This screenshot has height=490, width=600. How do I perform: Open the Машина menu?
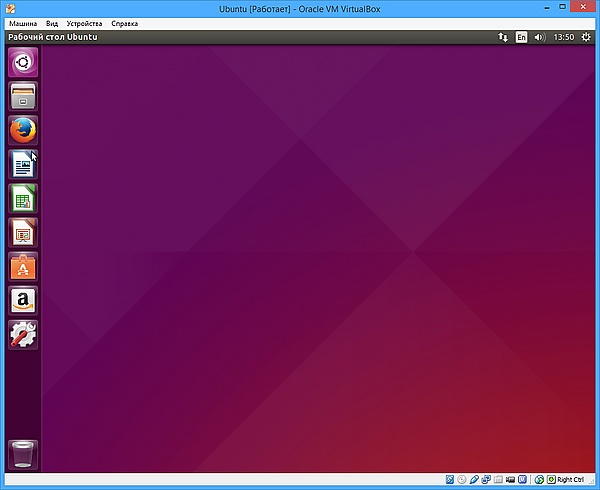[23, 22]
